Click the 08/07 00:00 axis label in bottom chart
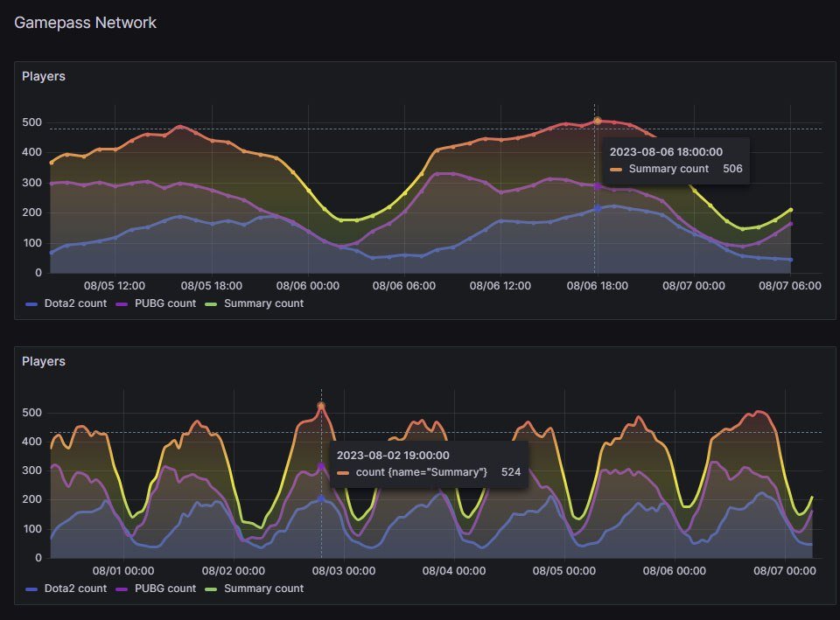Image resolution: width=840 pixels, height=620 pixels. coord(785,571)
